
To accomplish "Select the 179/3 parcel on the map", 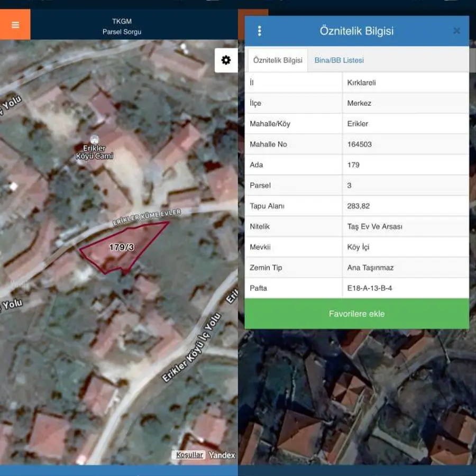I will click(x=122, y=248).
